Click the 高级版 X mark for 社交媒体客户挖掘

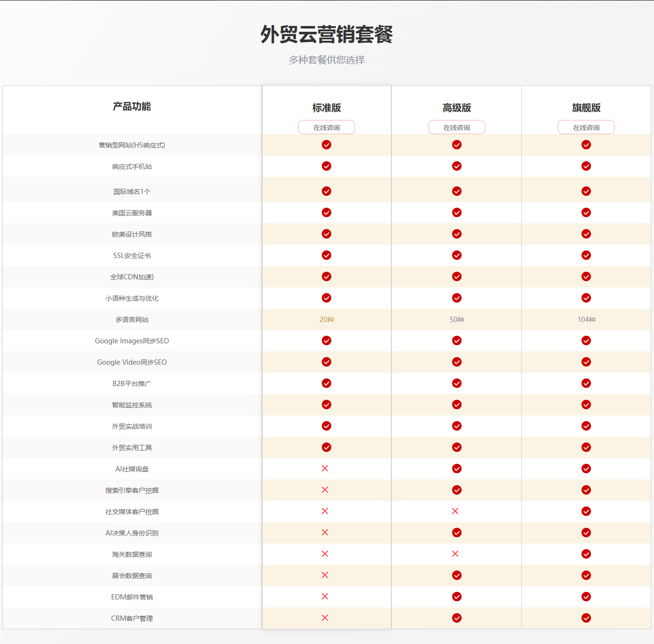pyautogui.click(x=455, y=511)
